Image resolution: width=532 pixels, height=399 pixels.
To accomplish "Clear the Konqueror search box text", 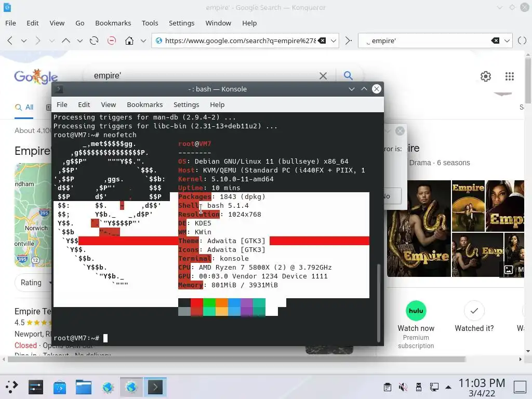I will tap(495, 41).
